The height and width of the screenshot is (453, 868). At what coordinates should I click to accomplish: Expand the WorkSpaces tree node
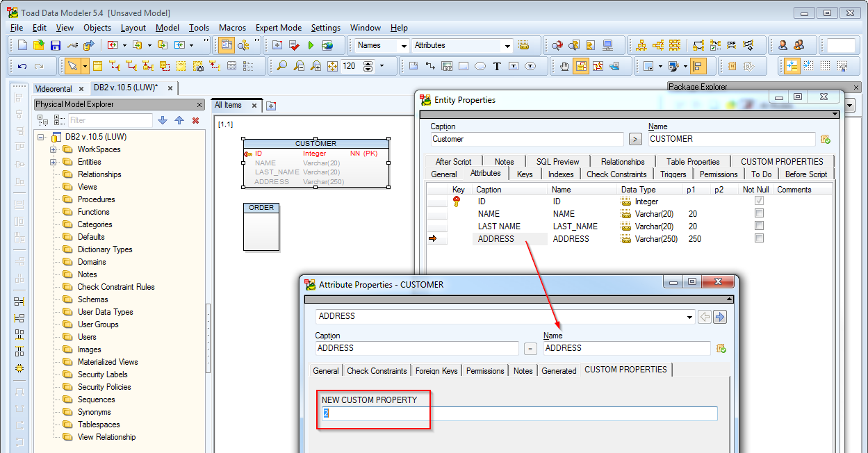click(x=54, y=149)
